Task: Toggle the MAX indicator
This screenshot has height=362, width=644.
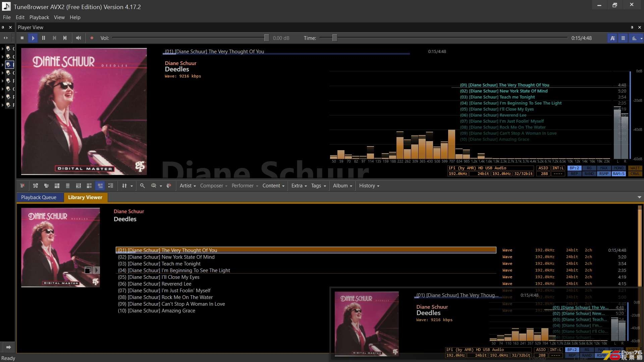Action: [604, 168]
